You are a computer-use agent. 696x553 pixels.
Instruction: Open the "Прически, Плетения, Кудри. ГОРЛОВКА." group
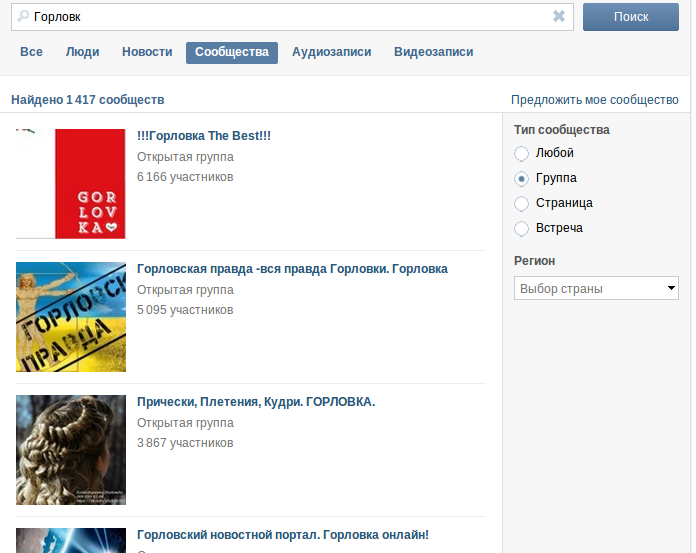pyautogui.click(x=256, y=402)
